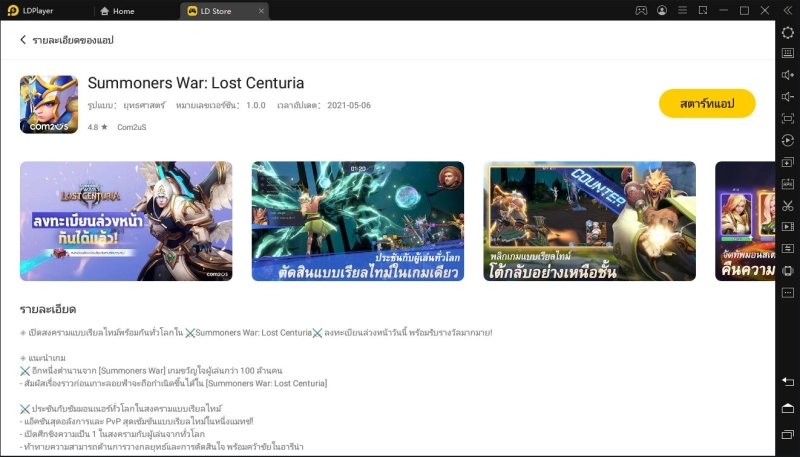The height and width of the screenshot is (457, 800).
Task: Open synchronizer icon with two arrows
Action: 788,249
